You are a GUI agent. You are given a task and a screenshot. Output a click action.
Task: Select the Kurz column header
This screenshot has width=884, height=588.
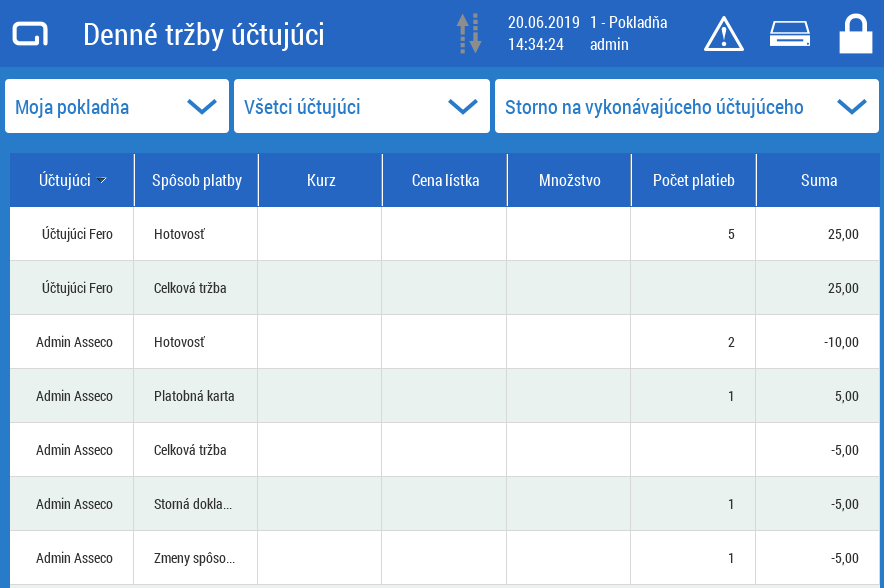321,181
